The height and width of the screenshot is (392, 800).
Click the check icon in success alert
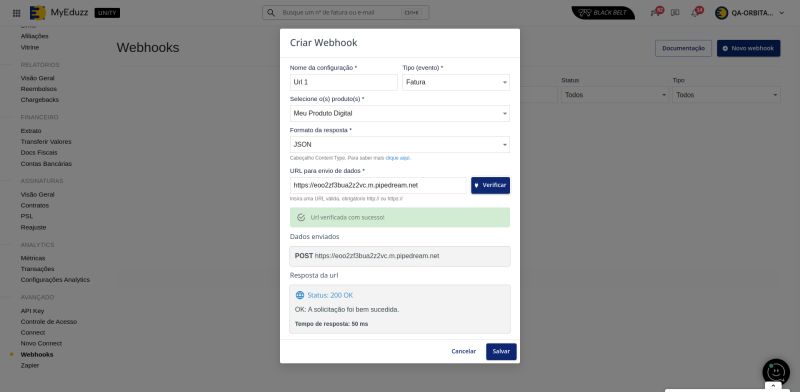[x=301, y=217]
